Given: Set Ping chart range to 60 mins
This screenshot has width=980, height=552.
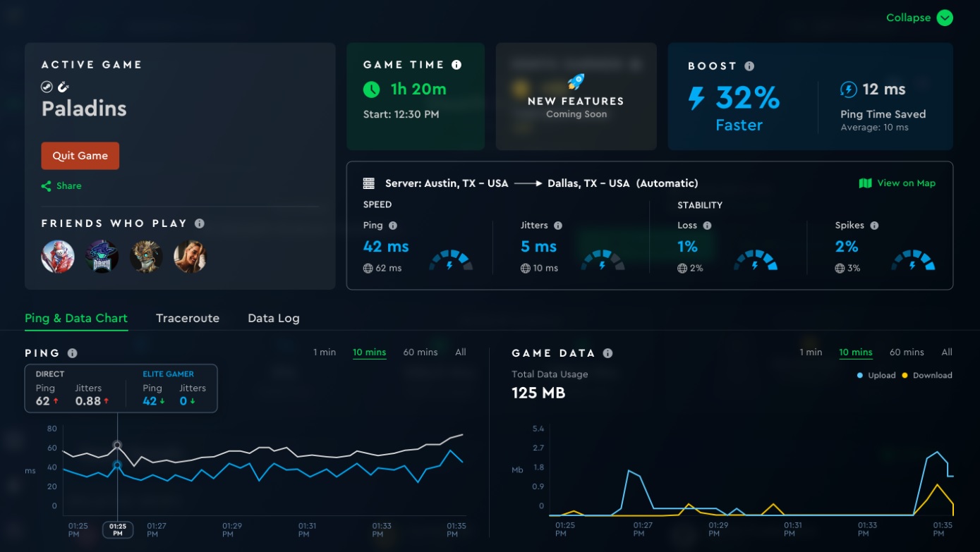Looking at the screenshot, I should 421,352.
